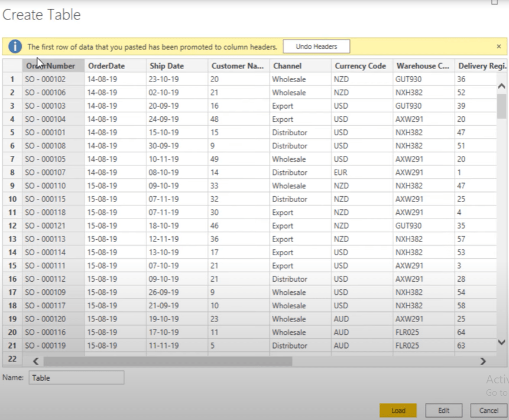This screenshot has width=509, height=420.
Task: Select cell SO - 000106
Action: 53,92
